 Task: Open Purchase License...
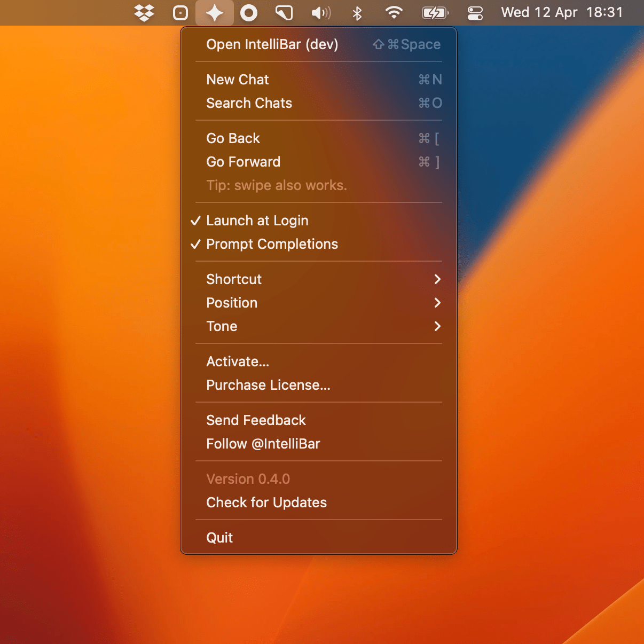[x=319, y=385]
